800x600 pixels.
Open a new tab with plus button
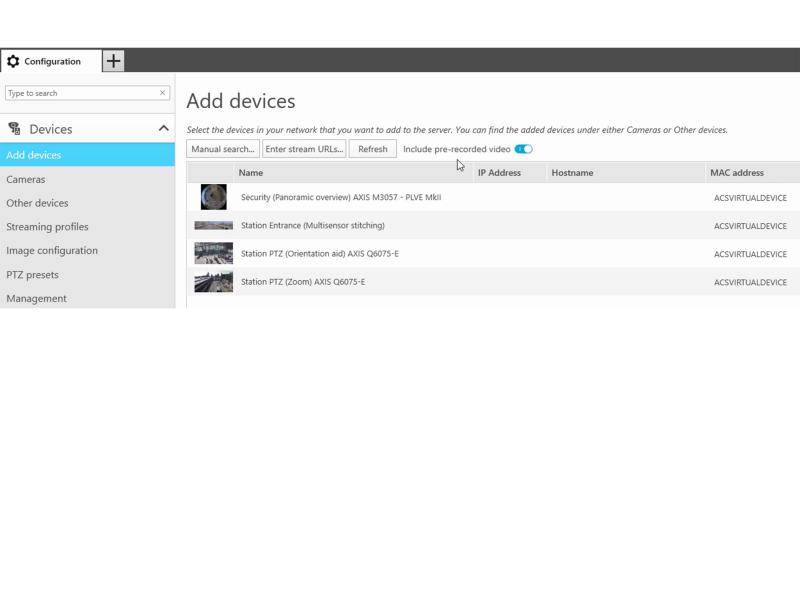point(114,61)
